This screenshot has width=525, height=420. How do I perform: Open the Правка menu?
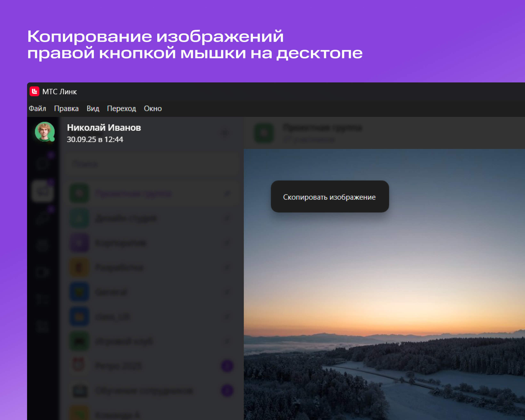click(66, 108)
